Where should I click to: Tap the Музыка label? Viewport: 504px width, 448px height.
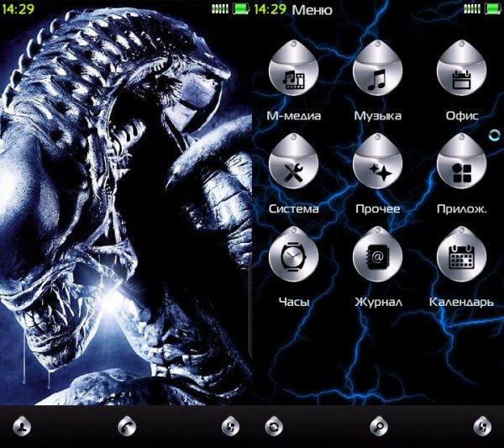point(378,116)
